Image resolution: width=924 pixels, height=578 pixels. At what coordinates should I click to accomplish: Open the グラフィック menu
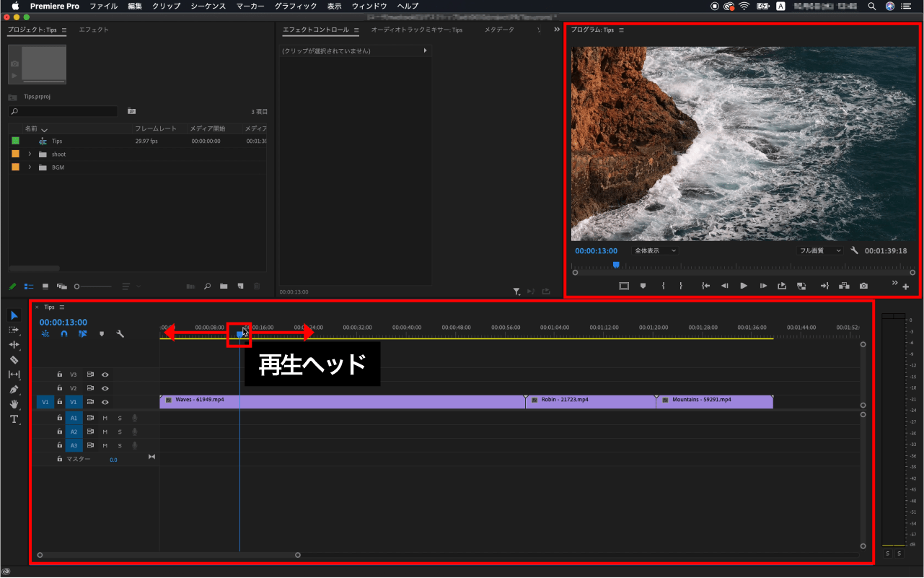tap(296, 6)
